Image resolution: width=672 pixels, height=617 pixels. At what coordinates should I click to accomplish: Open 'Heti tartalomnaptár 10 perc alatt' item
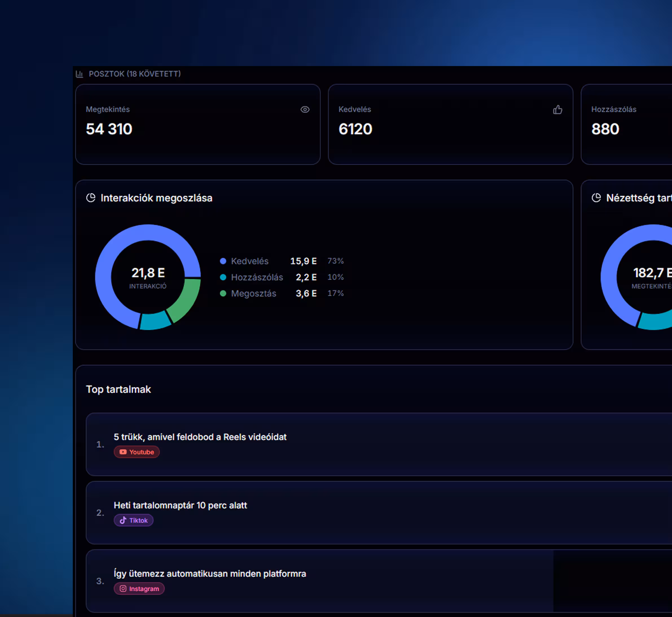379,513
